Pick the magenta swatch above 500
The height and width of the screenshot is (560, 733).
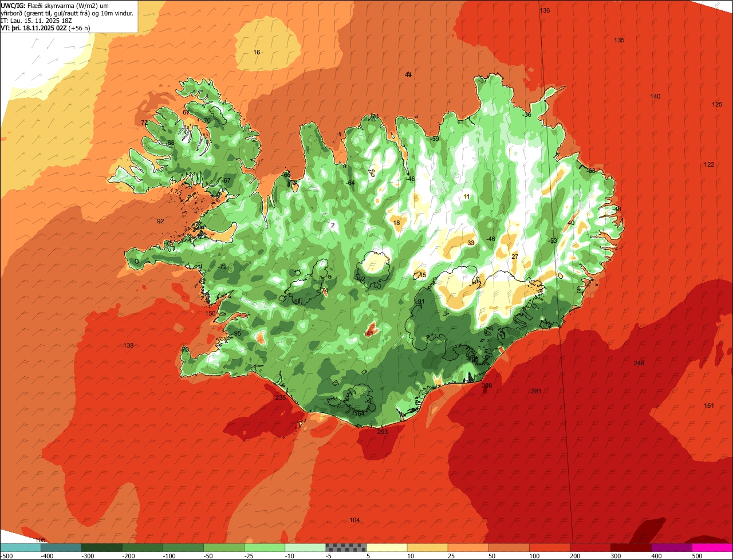(712, 547)
